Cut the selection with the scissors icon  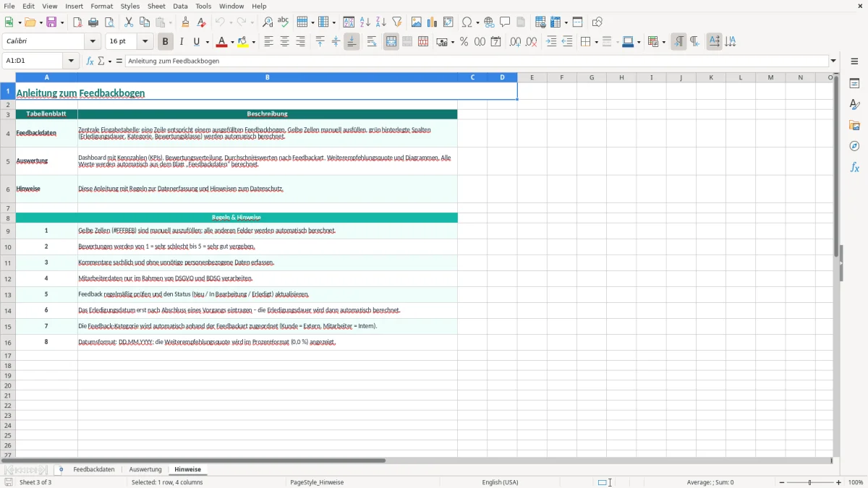(x=129, y=22)
